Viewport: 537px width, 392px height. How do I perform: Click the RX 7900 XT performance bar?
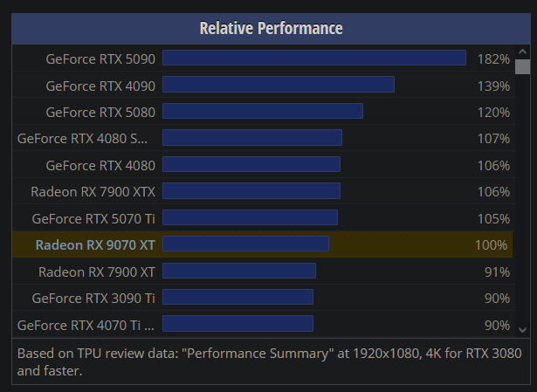(239, 271)
